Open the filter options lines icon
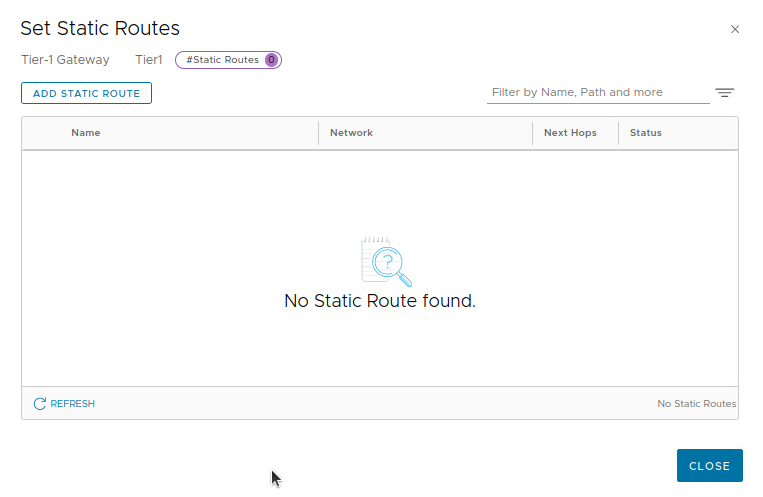Image resolution: width=763 pixels, height=497 pixels. click(725, 93)
